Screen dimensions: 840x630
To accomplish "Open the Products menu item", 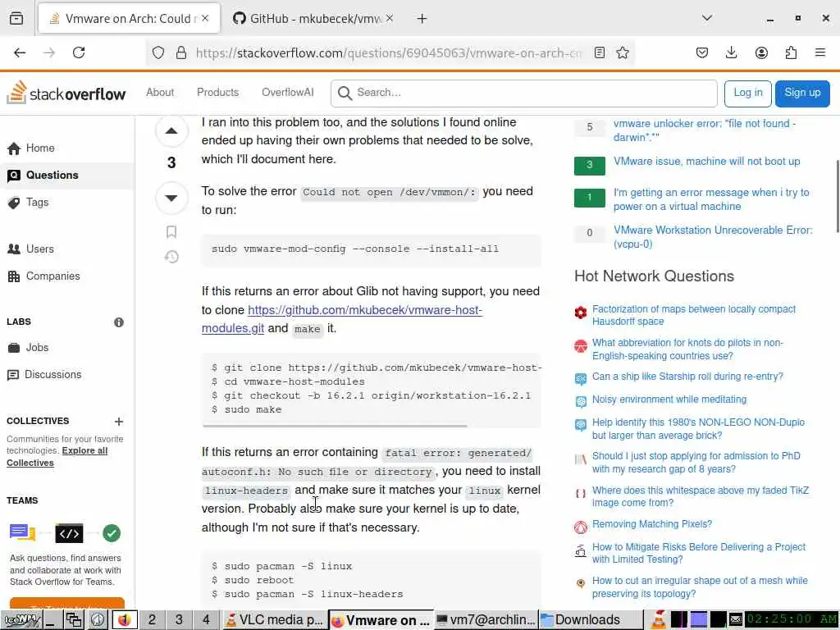I will point(217,92).
